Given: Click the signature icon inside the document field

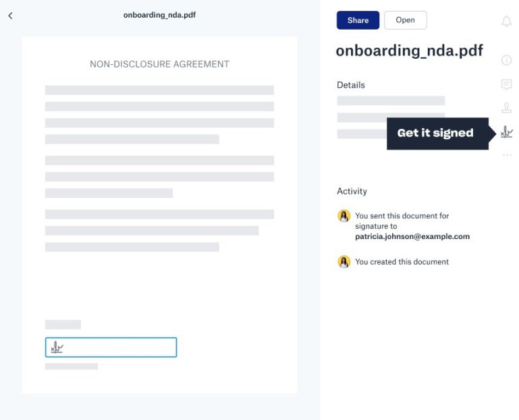Looking at the screenshot, I should [x=57, y=348].
